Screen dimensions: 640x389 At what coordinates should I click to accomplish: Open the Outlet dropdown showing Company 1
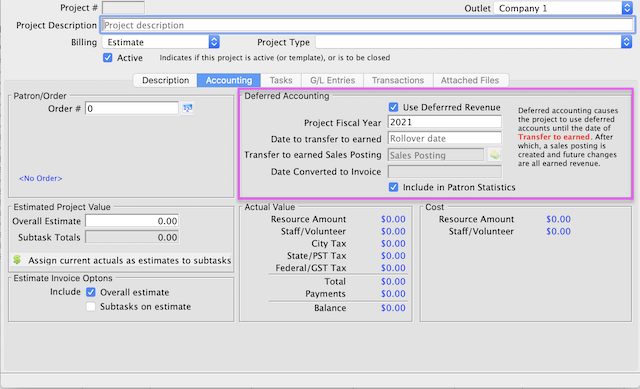(563, 8)
